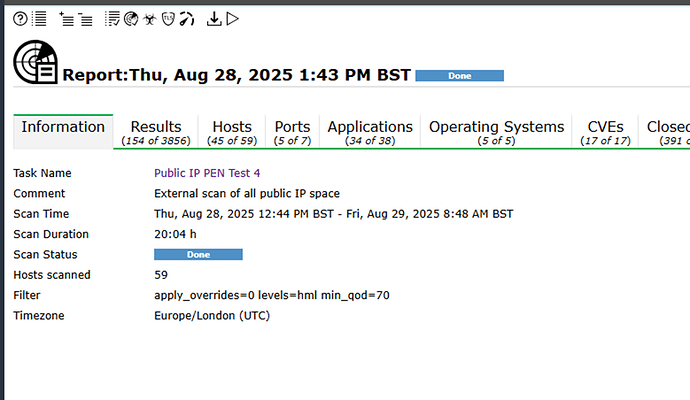The height and width of the screenshot is (400, 690).
Task: Select the Ports tab
Action: click(292, 132)
